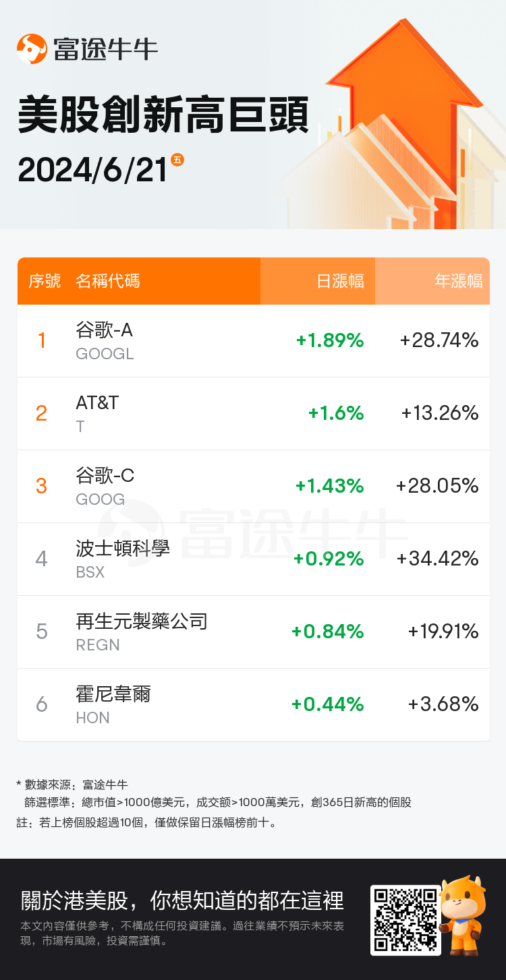Click the QR code at bottom

click(404, 920)
